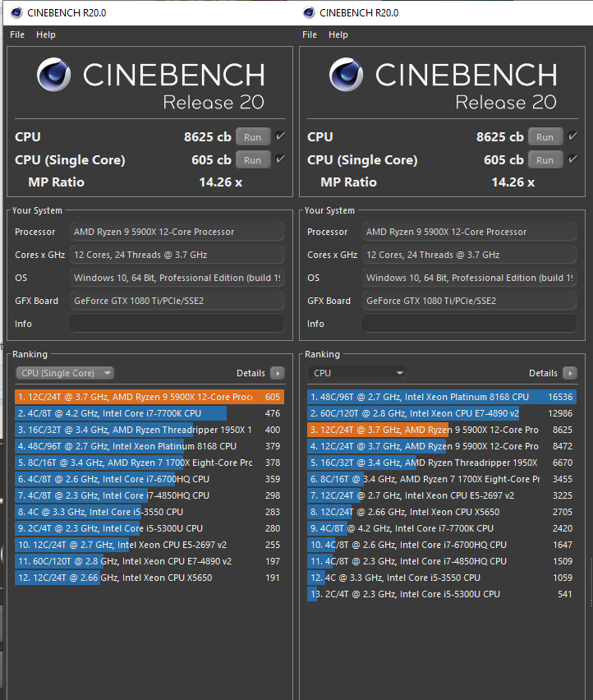Select Ryzen 9 5900X row scoring 8472
The width and height of the screenshot is (593, 700).
[x=442, y=446]
